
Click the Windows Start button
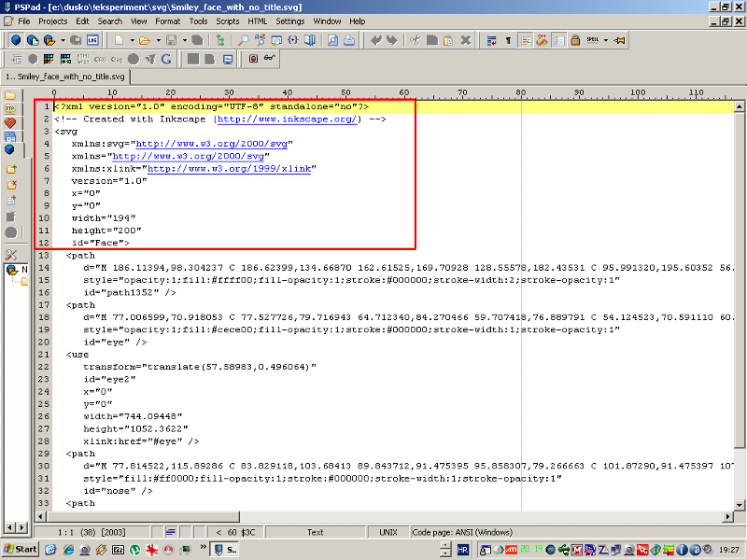point(20,549)
